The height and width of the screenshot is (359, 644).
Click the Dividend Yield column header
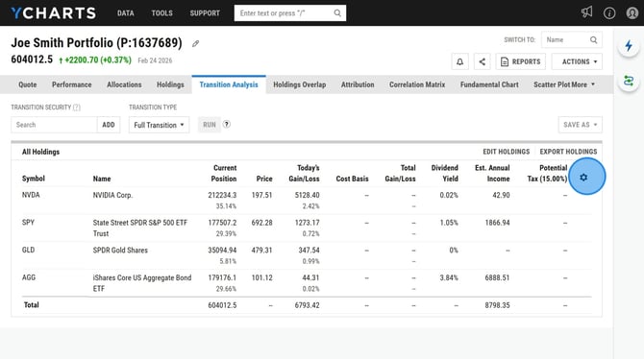coord(445,173)
